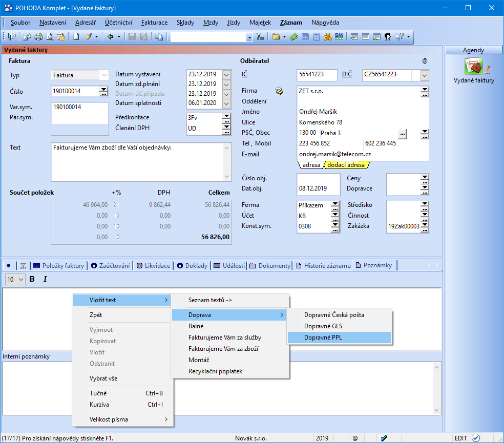Click Vybrat vše in context menu

(x=122, y=378)
